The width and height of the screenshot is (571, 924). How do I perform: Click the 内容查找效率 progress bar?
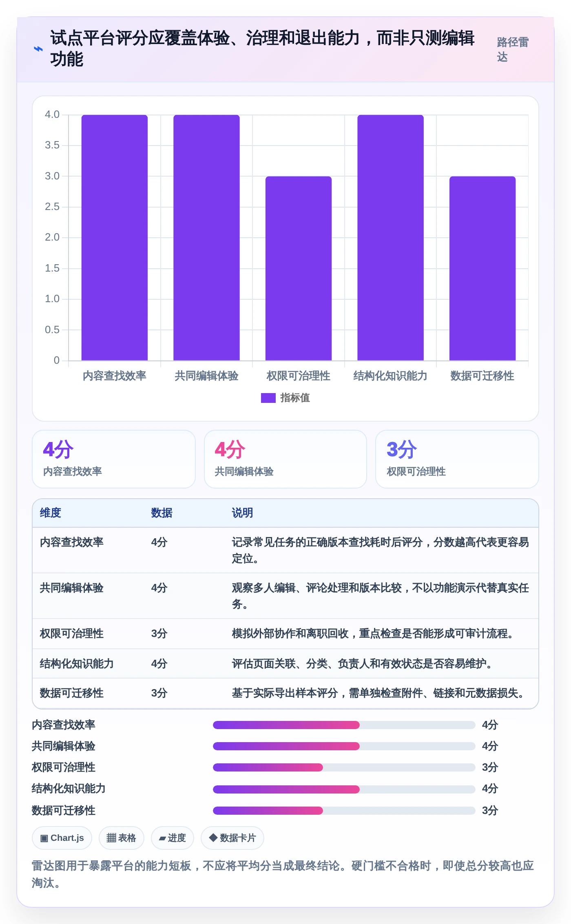[x=344, y=725]
